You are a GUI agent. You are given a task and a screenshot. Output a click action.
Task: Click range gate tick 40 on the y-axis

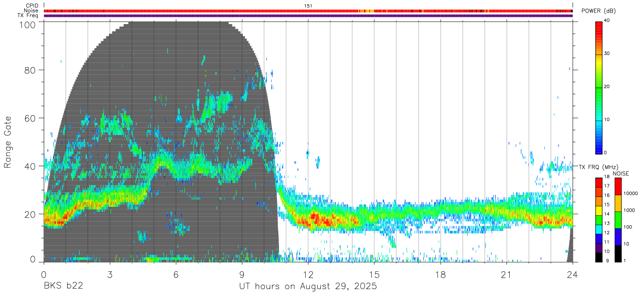point(29,166)
